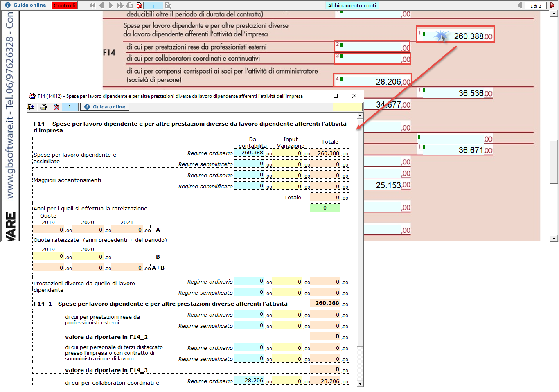The image size is (559, 392).
Task: Click the F14 field 2 for professionisti esterni
Action: coord(372,46)
